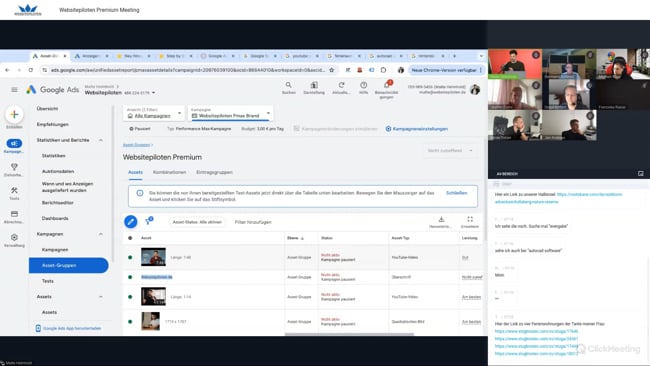Click the colorful plus Erstellen button
The width and height of the screenshot is (650, 366).
14,114
